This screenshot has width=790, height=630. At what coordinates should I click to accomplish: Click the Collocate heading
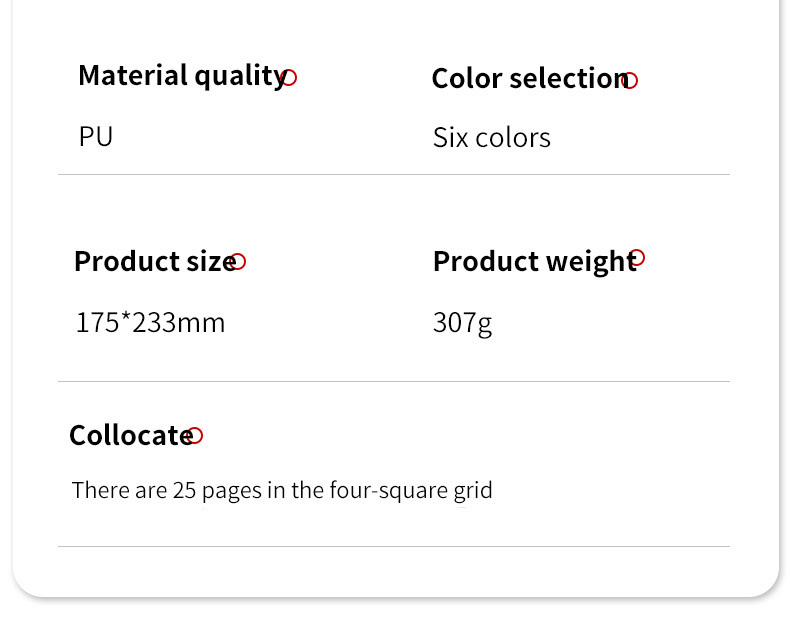131,435
